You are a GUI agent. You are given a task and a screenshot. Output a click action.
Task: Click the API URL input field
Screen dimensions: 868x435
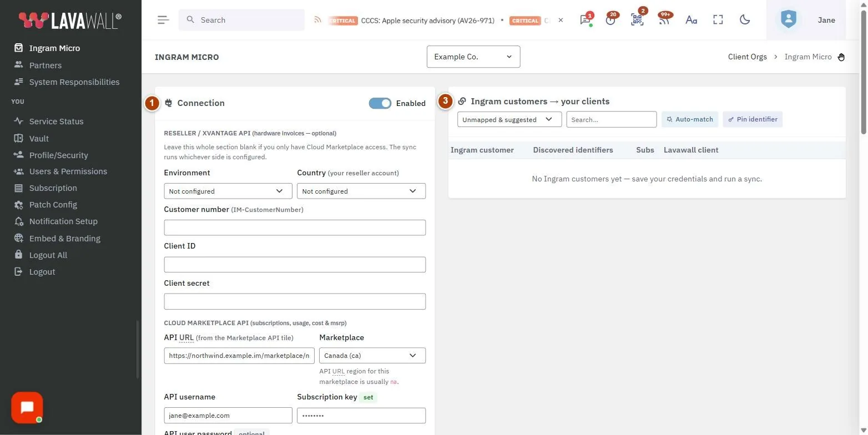point(239,355)
